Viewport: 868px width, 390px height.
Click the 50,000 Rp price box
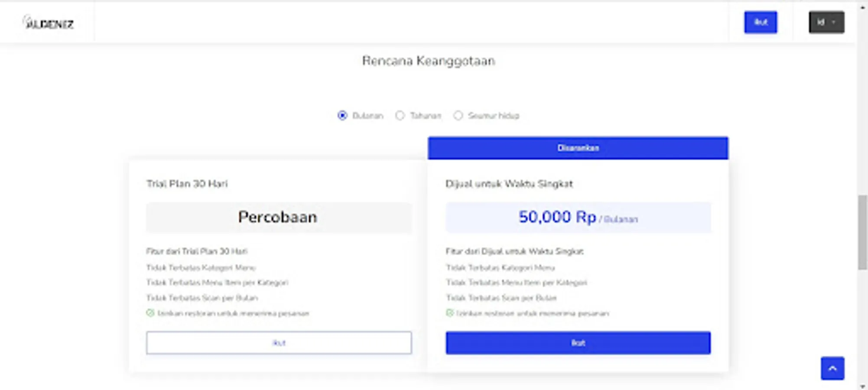[x=578, y=217]
